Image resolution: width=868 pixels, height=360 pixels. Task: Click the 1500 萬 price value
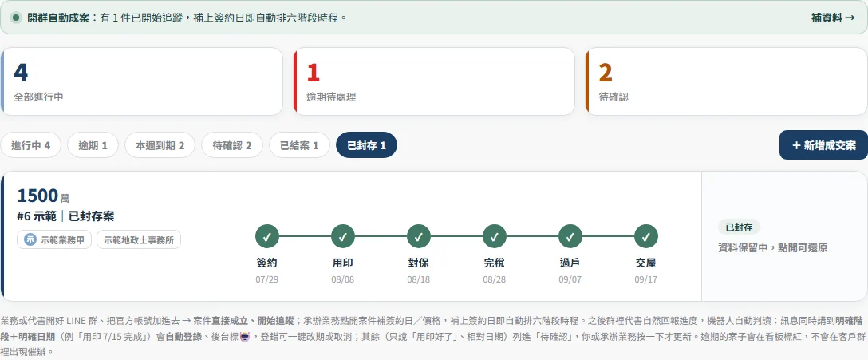pyautogui.click(x=43, y=196)
